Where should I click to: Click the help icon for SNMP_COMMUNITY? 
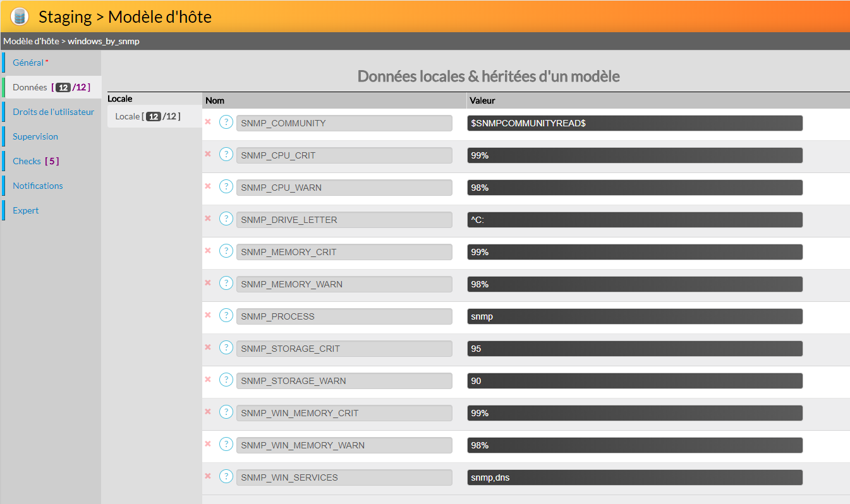tap(226, 123)
